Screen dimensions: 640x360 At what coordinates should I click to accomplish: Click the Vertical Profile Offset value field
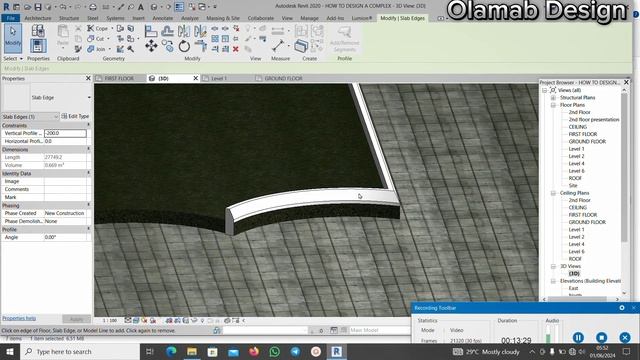coord(65,133)
